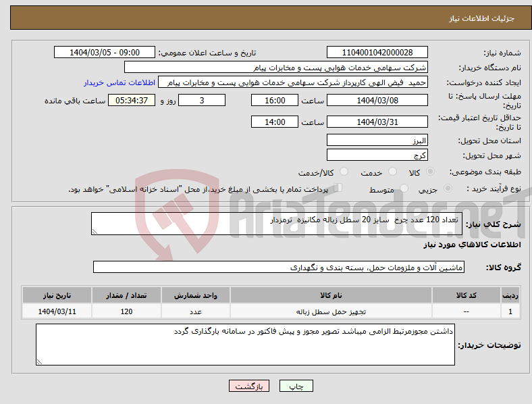Open اطلاعات تماس خریدار contact link

(x=119, y=82)
